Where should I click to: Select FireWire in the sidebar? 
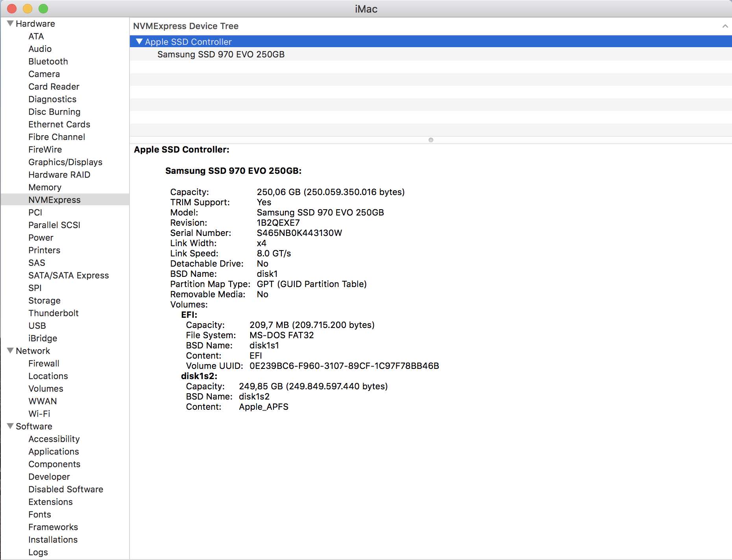click(45, 149)
